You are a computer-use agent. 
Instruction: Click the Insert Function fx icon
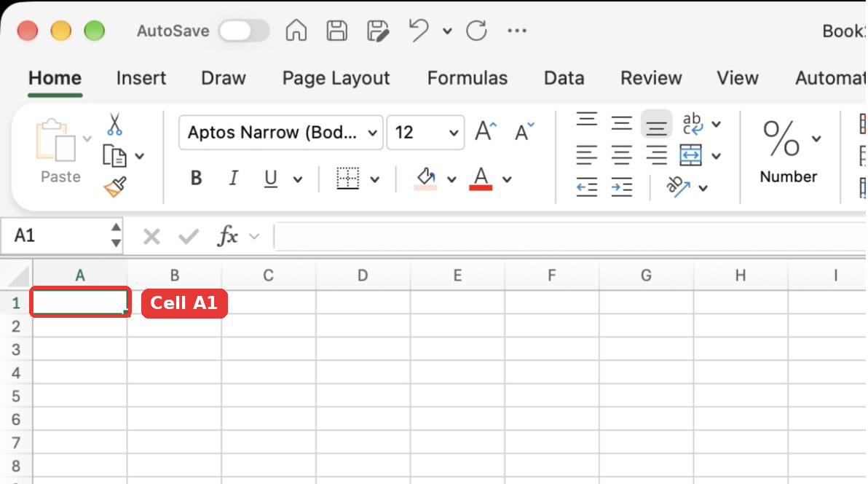[x=227, y=236]
